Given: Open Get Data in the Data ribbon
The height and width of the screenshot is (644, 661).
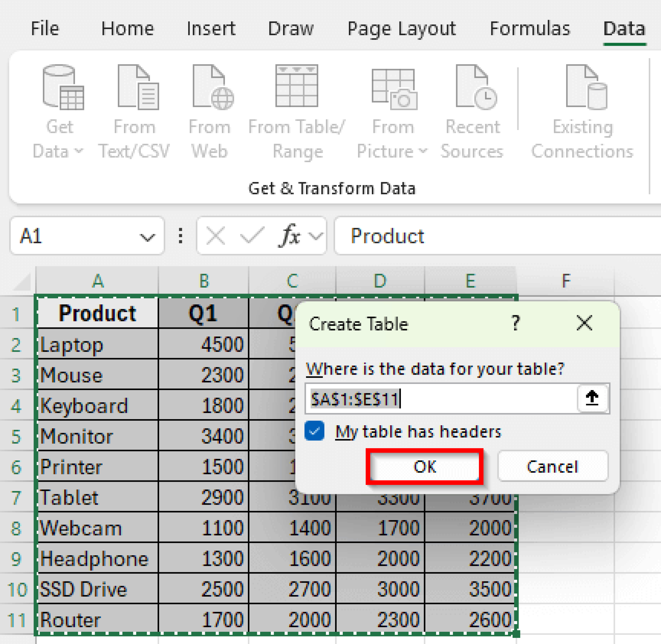Looking at the screenshot, I should [x=62, y=101].
